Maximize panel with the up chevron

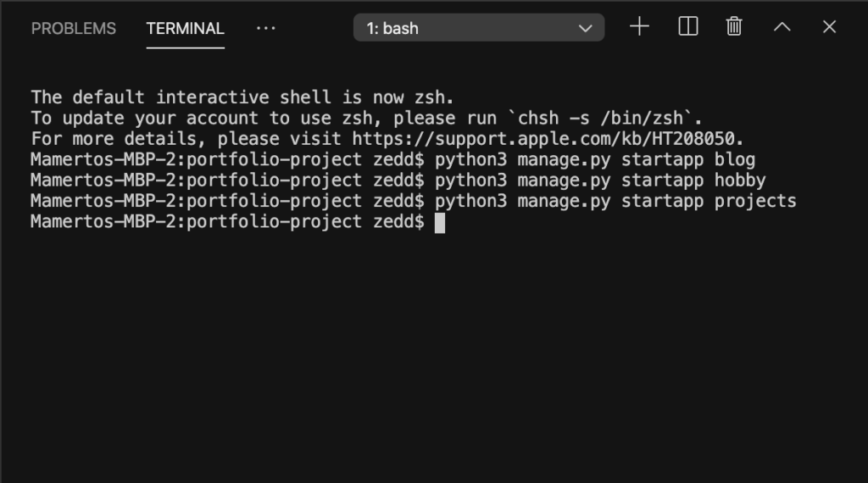(x=782, y=26)
